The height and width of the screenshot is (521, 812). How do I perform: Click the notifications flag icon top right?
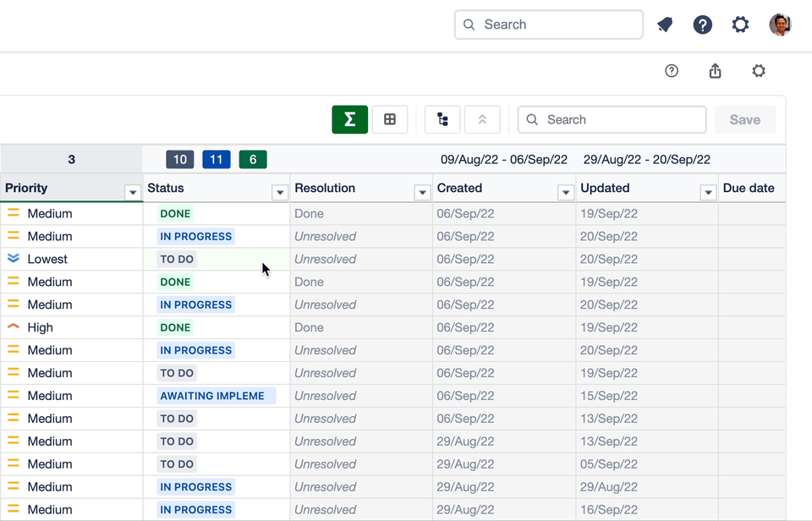click(x=665, y=25)
